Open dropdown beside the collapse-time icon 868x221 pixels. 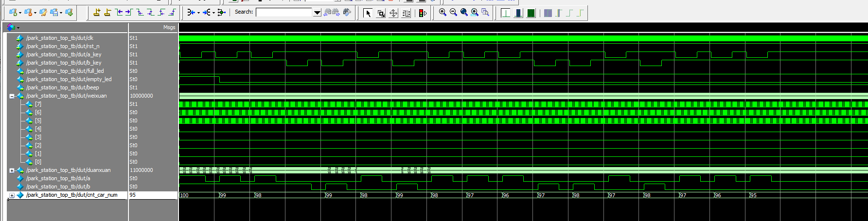[x=198, y=13]
